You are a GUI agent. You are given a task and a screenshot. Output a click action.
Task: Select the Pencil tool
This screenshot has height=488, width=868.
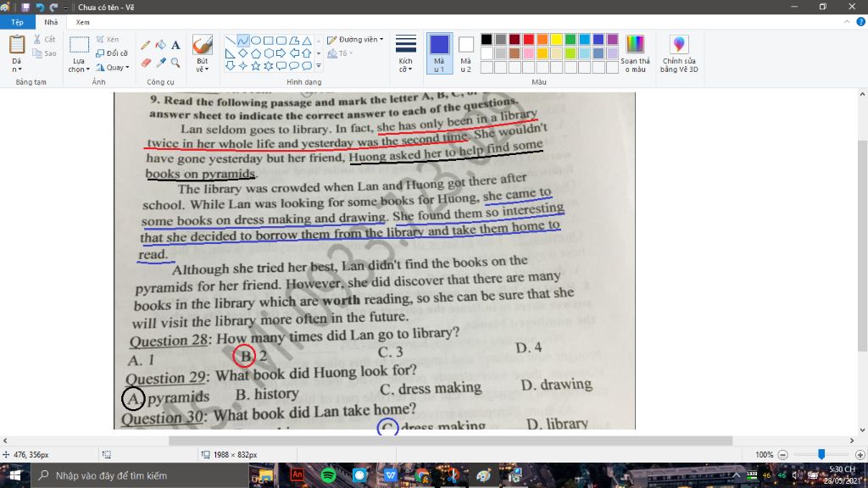pos(146,45)
